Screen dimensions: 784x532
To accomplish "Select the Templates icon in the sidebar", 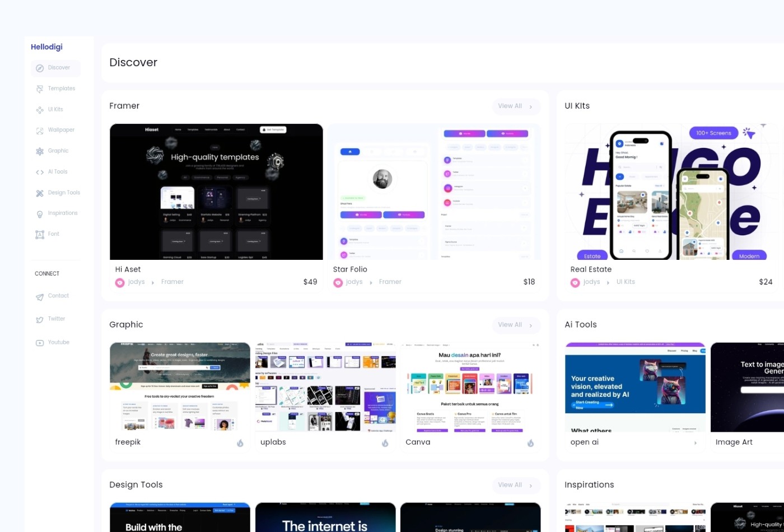I will pos(39,88).
